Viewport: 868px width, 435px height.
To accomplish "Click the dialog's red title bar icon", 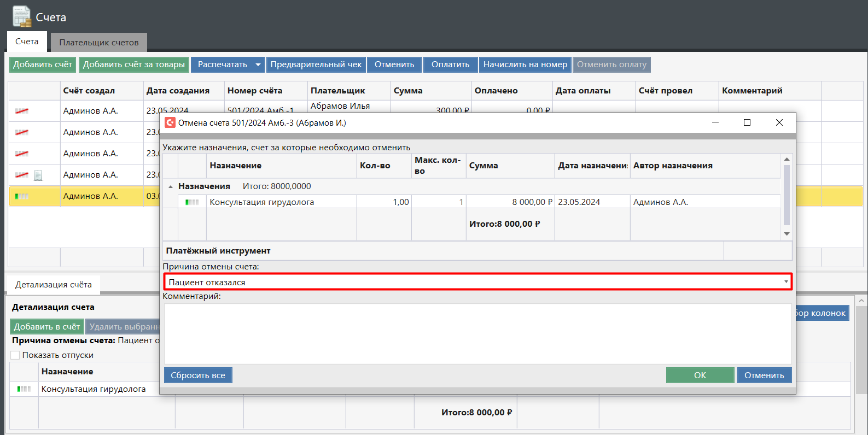I will (170, 123).
